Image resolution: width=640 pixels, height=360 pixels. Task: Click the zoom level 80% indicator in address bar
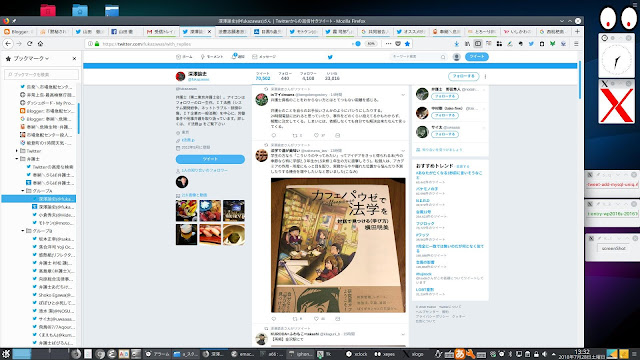tap(371, 44)
